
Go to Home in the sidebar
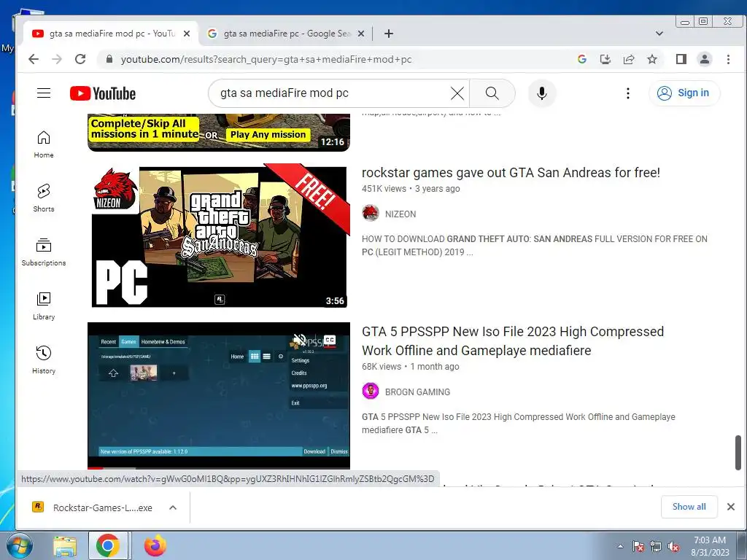44,144
